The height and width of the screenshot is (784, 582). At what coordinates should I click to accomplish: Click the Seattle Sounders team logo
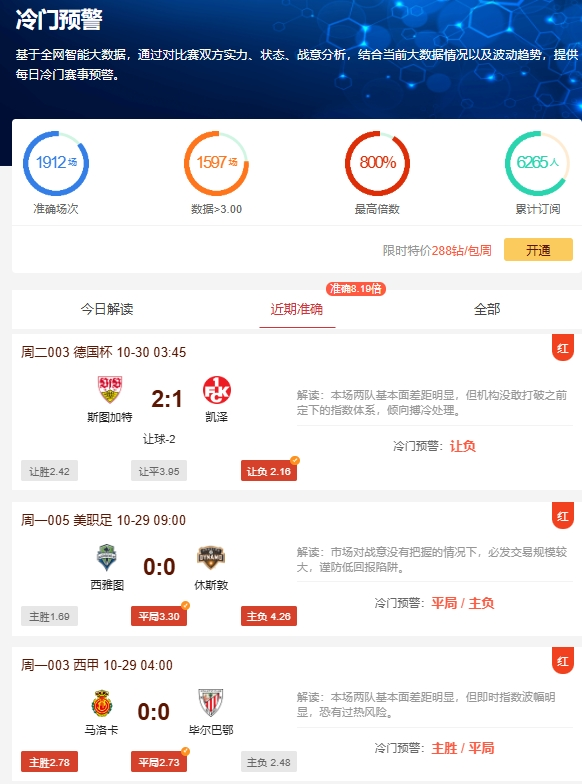click(x=106, y=558)
